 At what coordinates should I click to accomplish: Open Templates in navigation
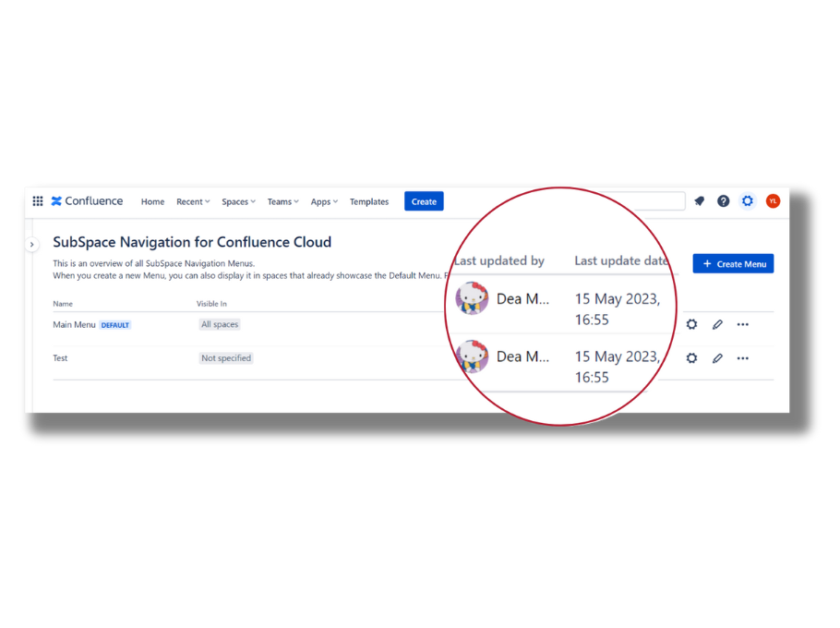369,201
